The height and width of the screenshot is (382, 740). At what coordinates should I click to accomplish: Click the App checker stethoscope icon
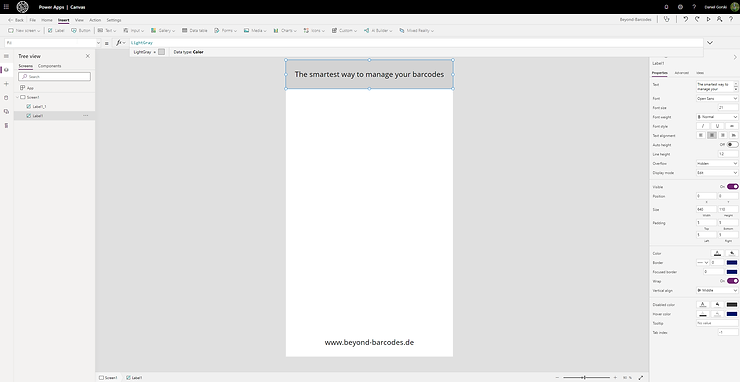[666, 19]
